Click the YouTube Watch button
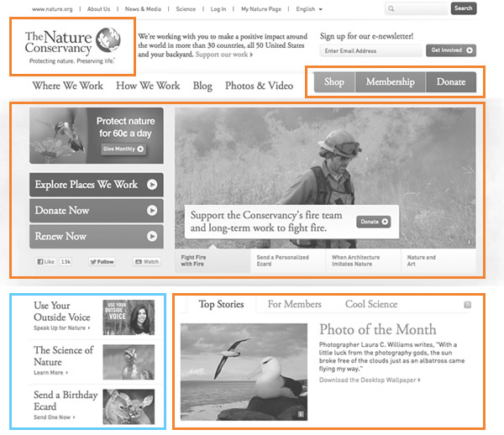 pyautogui.click(x=145, y=262)
